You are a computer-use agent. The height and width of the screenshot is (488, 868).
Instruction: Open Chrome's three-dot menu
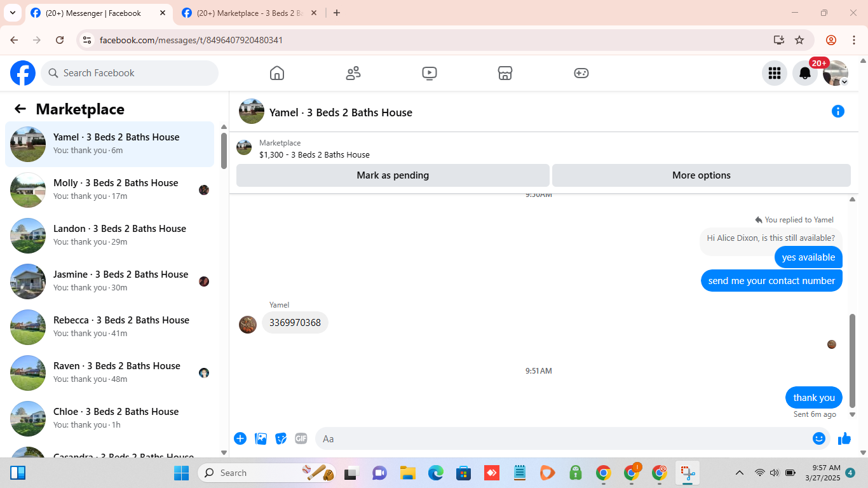pyautogui.click(x=854, y=40)
